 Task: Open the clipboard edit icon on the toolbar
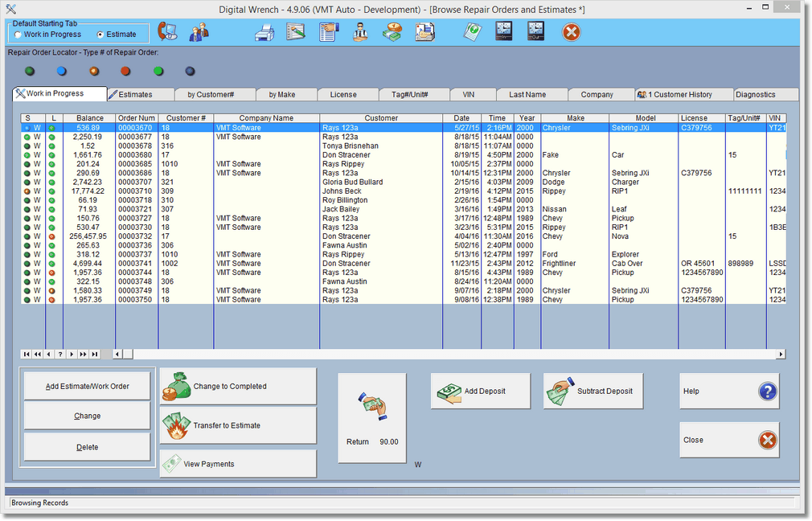pyautogui.click(x=296, y=31)
